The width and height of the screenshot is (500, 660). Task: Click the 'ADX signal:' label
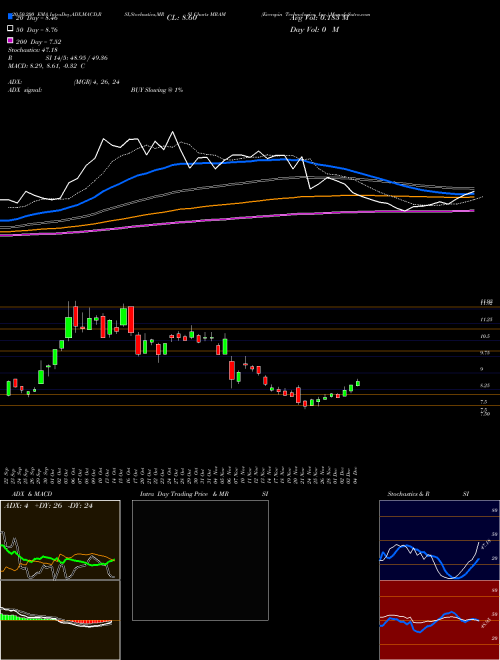pyautogui.click(x=25, y=90)
